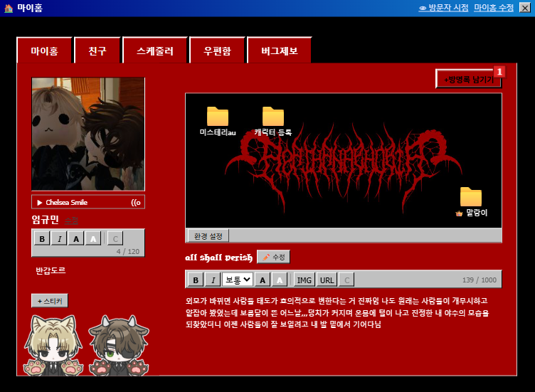Switch to the 친구 tab
Image resolution: width=535 pixels, height=392 pixels.
tap(97, 51)
